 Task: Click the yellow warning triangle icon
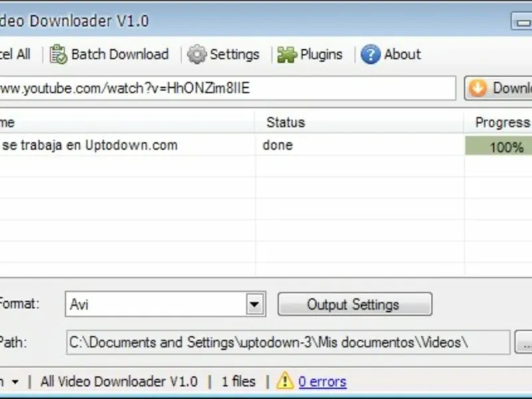(285, 380)
